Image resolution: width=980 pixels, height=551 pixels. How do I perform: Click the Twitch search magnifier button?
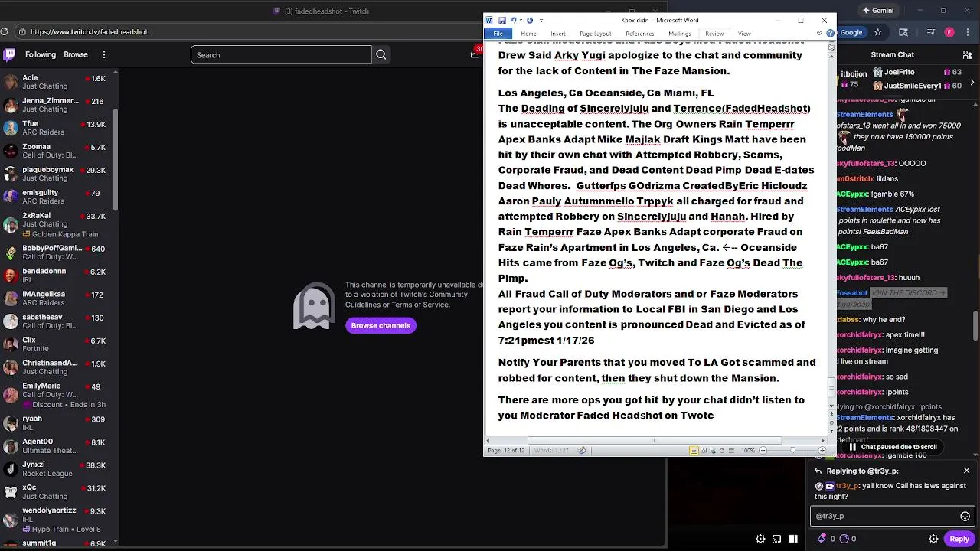(381, 54)
